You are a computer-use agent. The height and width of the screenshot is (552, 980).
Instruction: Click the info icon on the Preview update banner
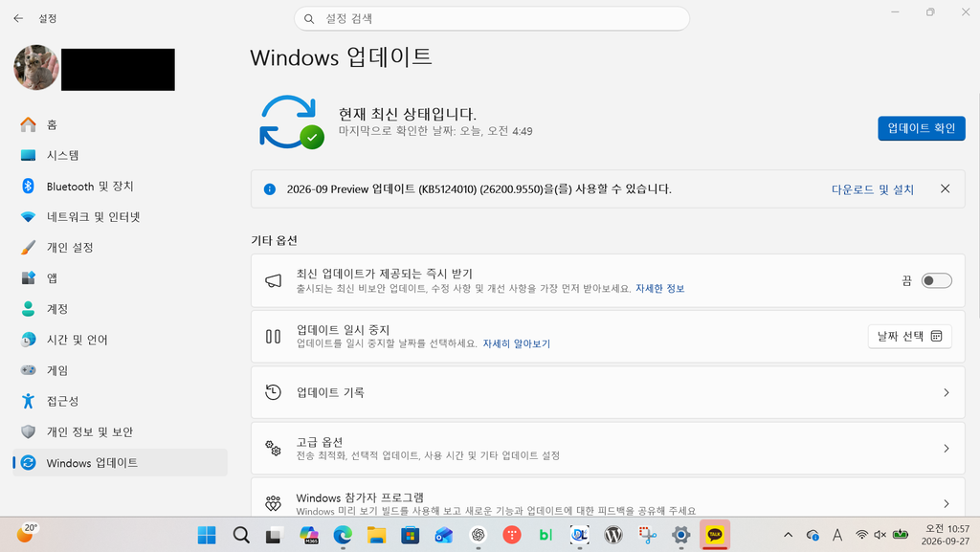pyautogui.click(x=269, y=189)
